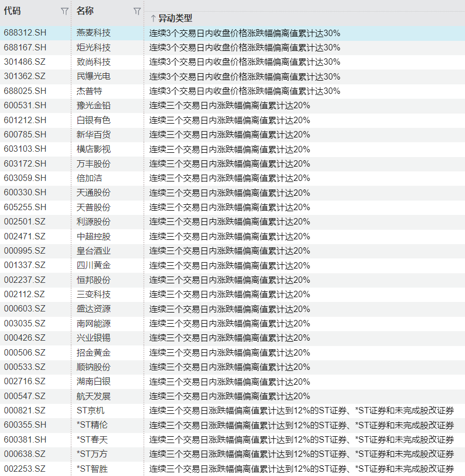
Task: Click the stock name 白银有色
Action: click(93, 120)
